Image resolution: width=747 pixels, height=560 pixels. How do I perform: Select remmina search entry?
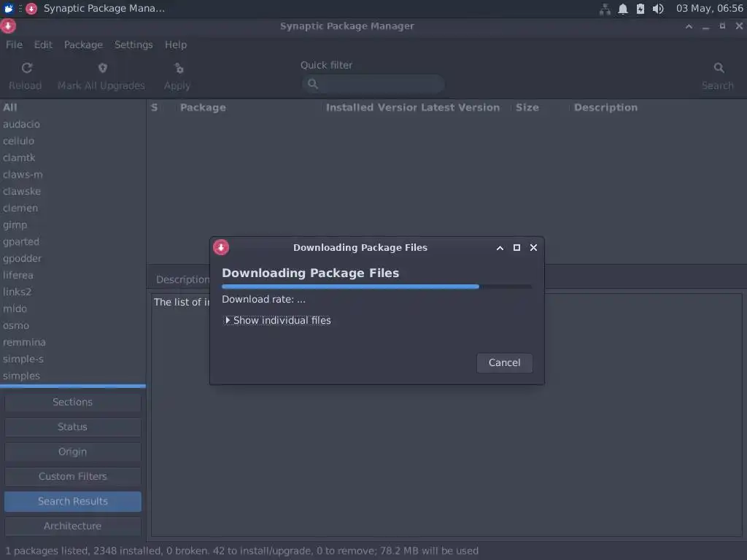tap(24, 343)
